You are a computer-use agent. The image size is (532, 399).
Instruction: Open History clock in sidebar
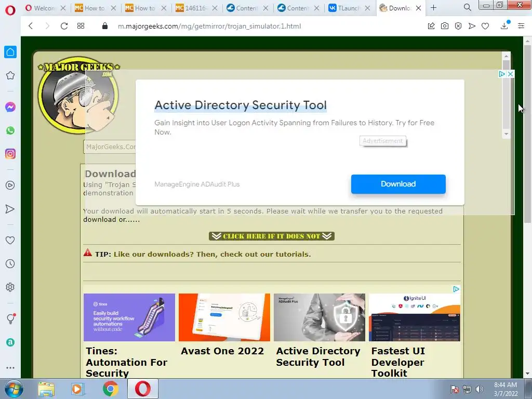click(x=10, y=263)
